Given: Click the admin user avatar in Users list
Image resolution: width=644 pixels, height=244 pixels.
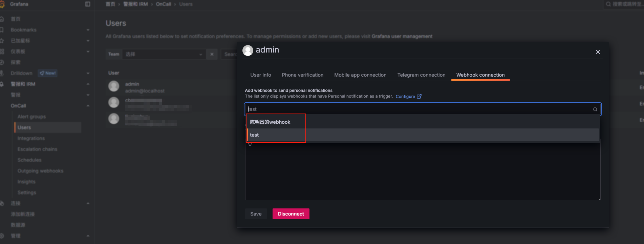Looking at the screenshot, I should tap(114, 86).
